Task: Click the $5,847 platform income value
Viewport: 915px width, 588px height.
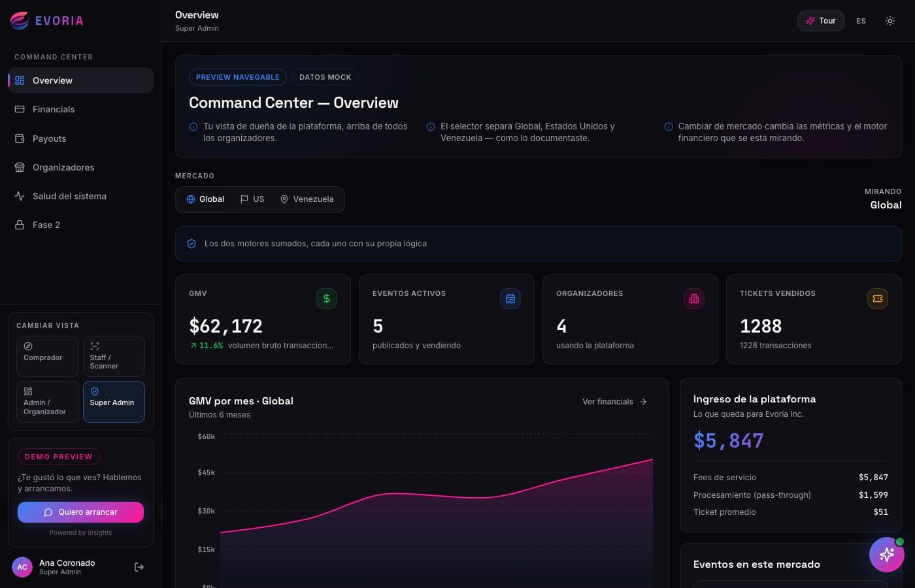Action: tap(729, 440)
